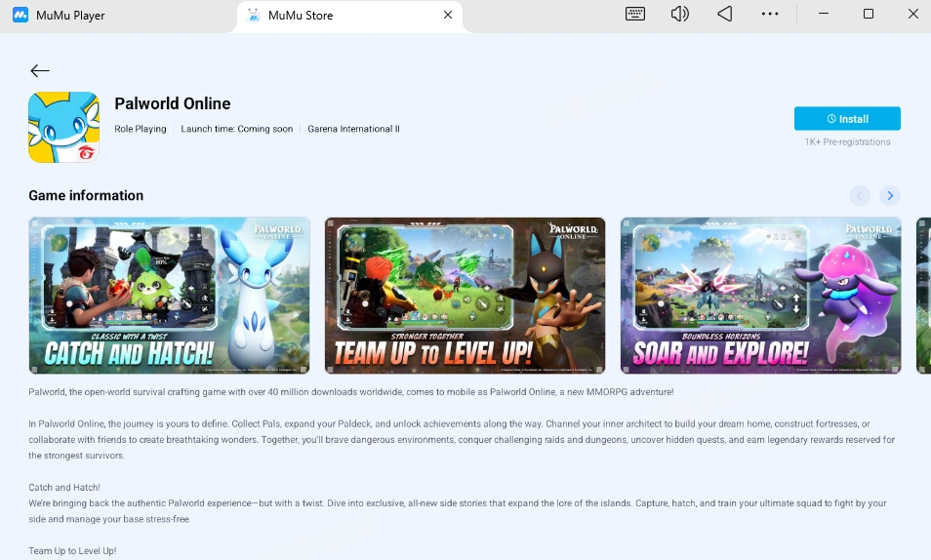The width and height of the screenshot is (931, 560).
Task: Go back with the left arrow icon
Action: pos(40,70)
